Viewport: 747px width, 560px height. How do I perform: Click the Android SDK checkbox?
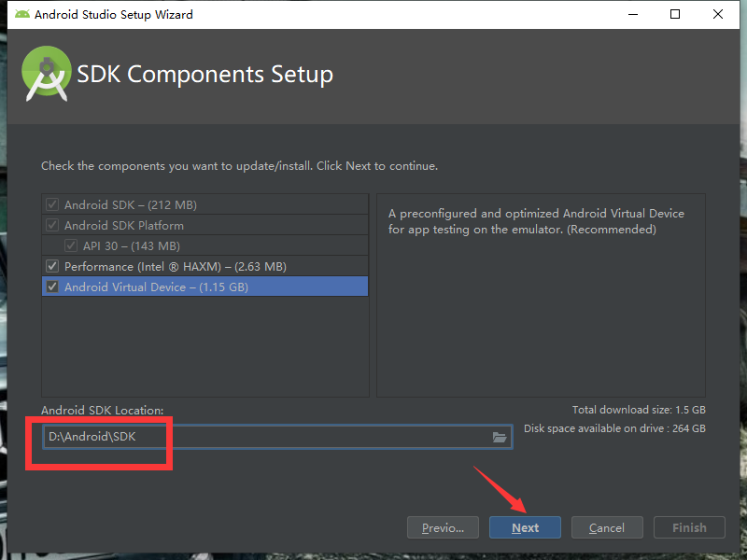(52, 204)
